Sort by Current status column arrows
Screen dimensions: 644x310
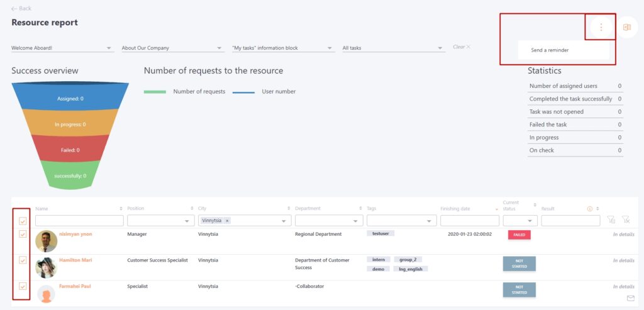pyautogui.click(x=535, y=204)
